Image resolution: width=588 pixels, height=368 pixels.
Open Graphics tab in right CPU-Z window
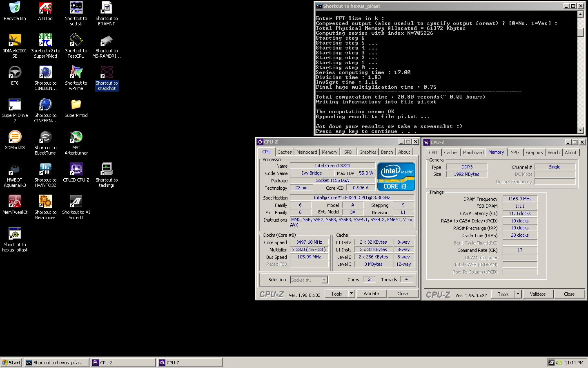[535, 153]
